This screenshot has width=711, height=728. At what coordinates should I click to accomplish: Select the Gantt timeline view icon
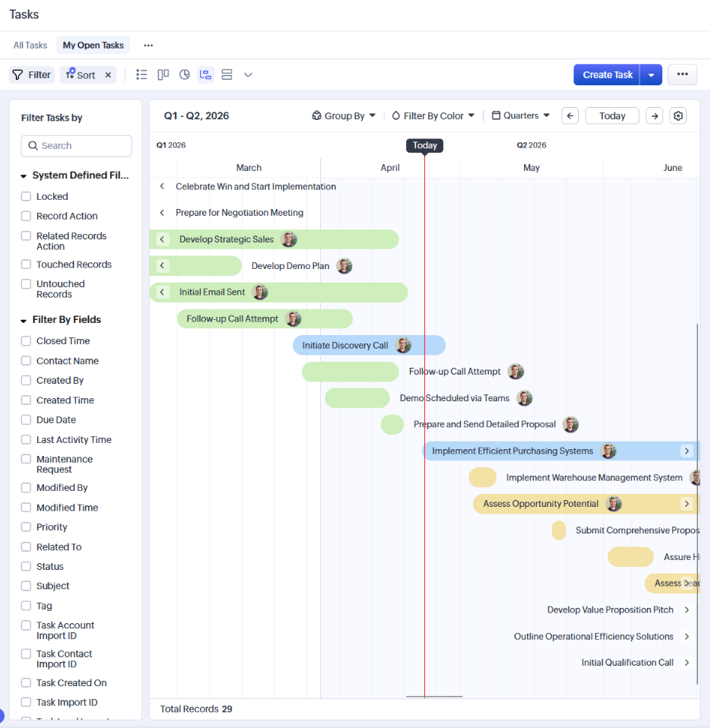point(205,74)
